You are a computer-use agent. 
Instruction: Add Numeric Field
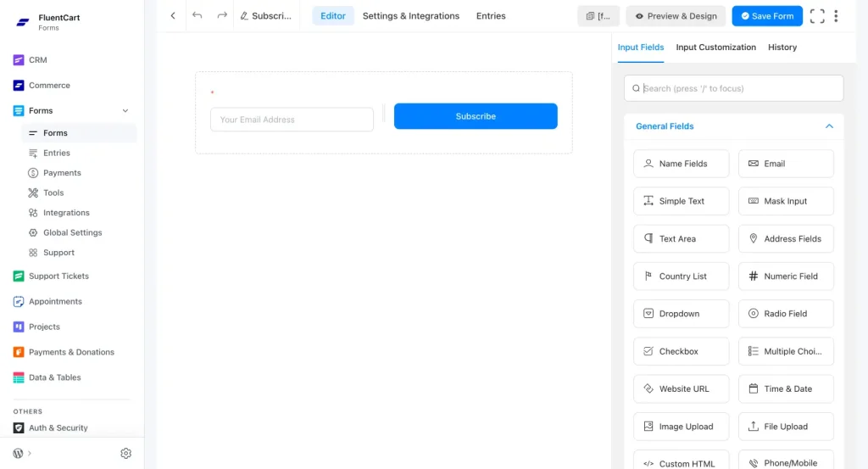click(786, 276)
